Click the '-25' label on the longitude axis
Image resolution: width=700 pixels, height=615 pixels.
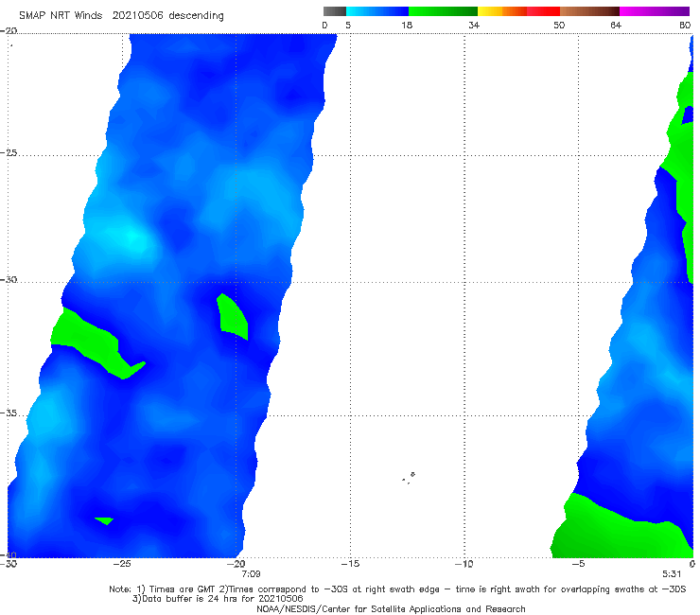point(122,564)
